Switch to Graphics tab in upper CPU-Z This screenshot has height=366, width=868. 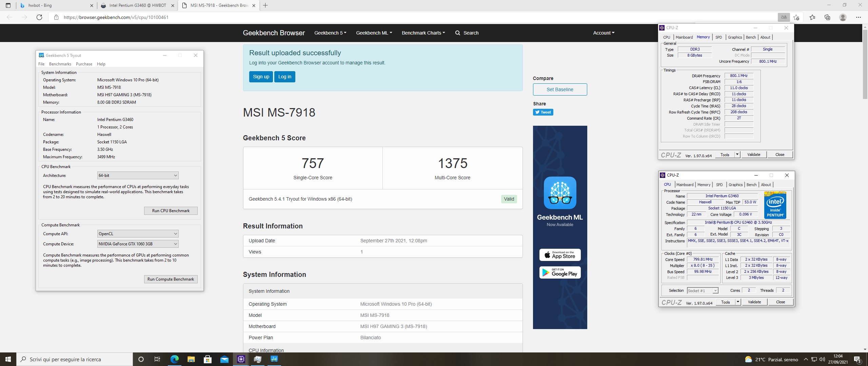tap(735, 37)
